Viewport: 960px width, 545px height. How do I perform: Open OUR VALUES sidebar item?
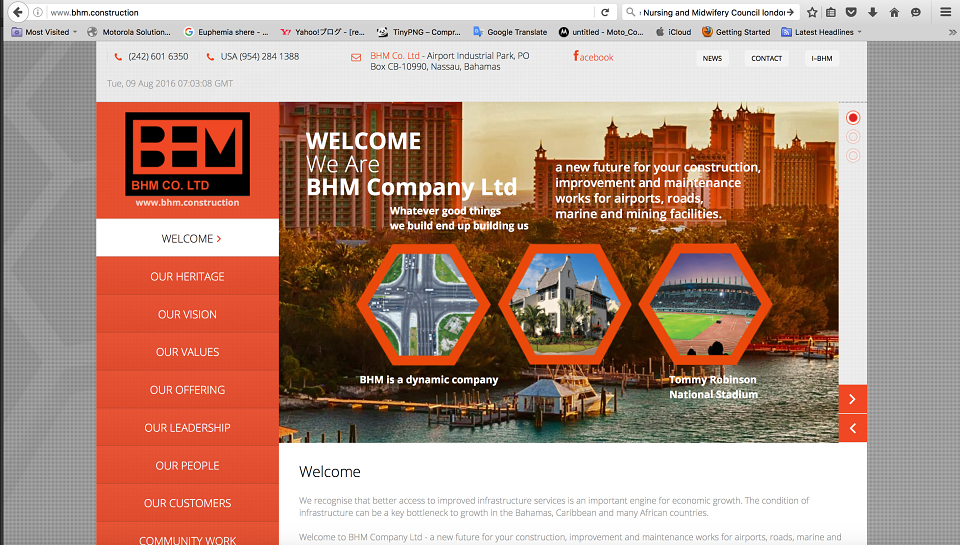pos(187,352)
